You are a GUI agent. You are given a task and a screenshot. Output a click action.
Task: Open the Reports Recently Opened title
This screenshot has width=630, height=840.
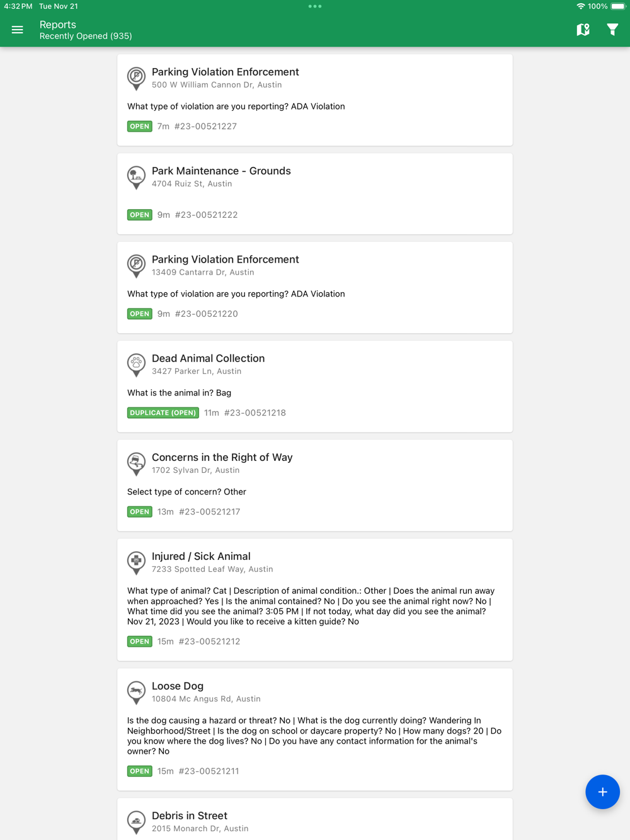pyautogui.click(x=86, y=30)
